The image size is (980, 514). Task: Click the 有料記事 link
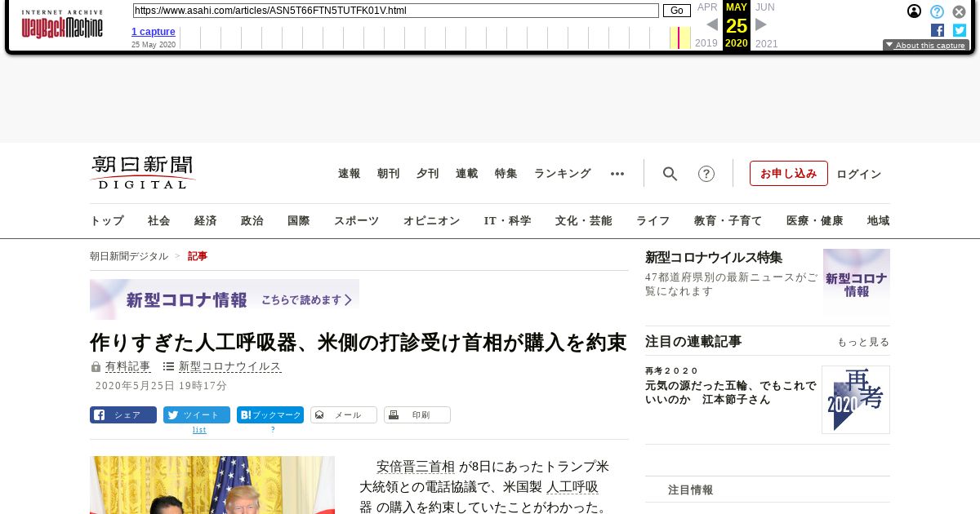[x=128, y=367]
